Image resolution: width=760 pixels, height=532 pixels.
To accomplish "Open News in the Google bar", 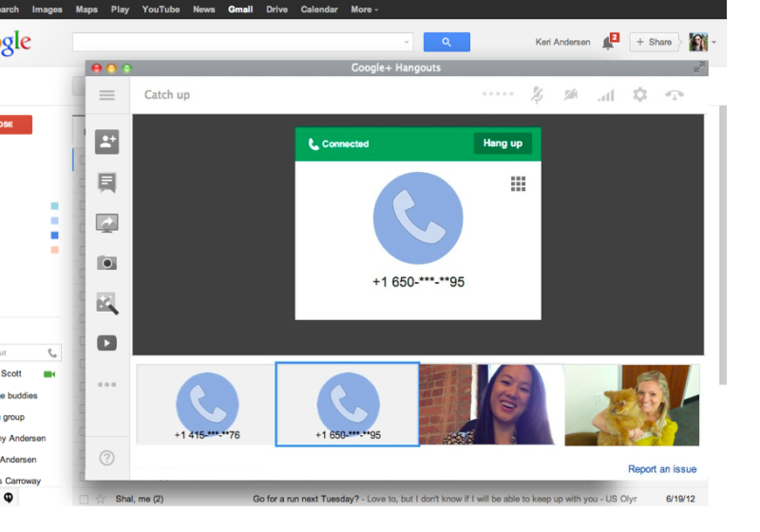I will (x=203, y=9).
